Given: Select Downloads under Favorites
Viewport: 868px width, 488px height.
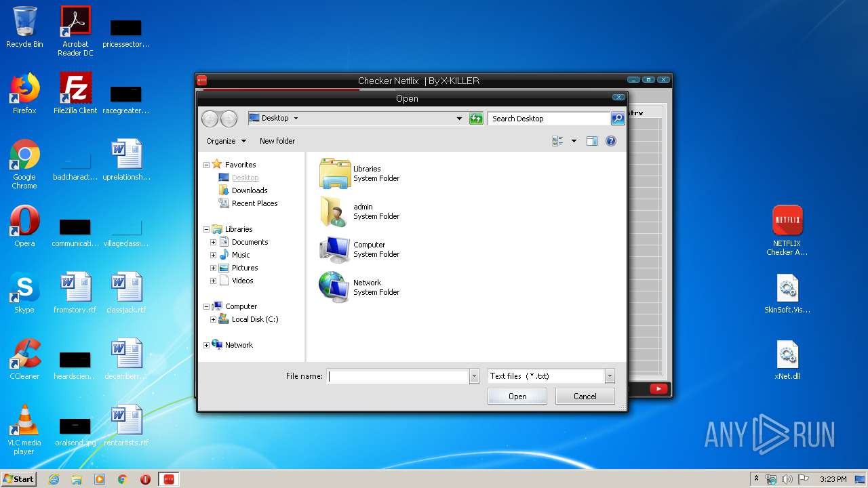Looking at the screenshot, I should pos(243,190).
